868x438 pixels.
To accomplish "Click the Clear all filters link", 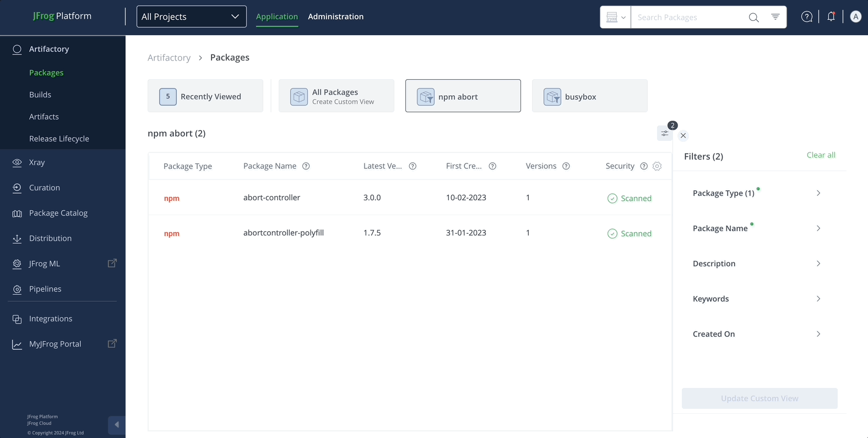I will [821, 155].
